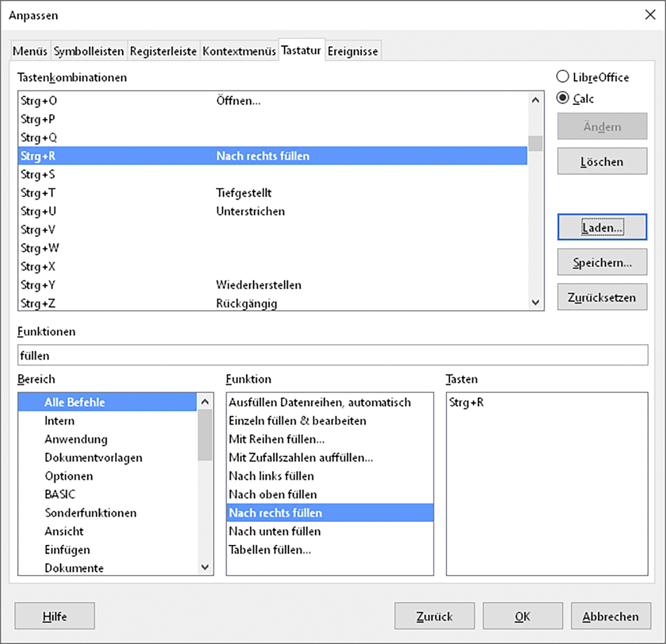Select the Strg+V shortcut row
The image size is (666, 644).
[273, 229]
